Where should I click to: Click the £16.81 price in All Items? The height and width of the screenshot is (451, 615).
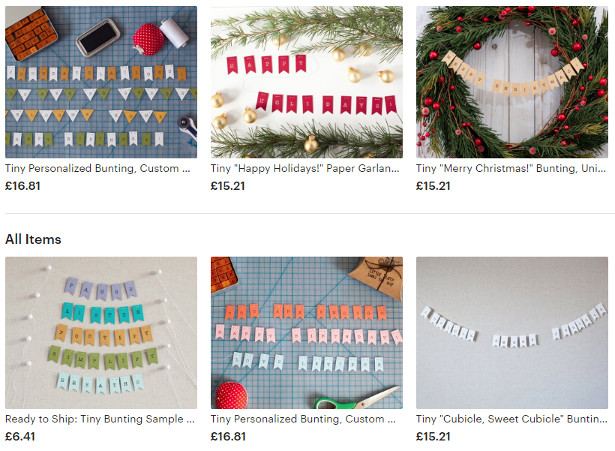point(228,436)
